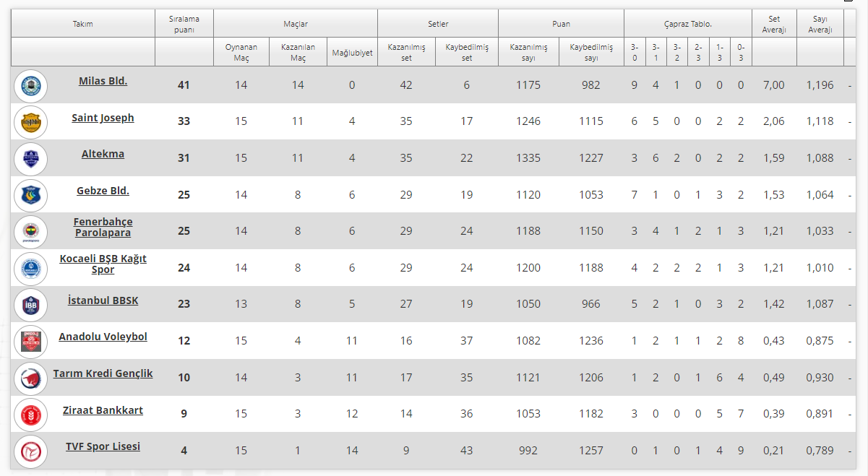Click the Milas Bld. team logo
Viewport: 868px width, 476px height.
pos(30,85)
